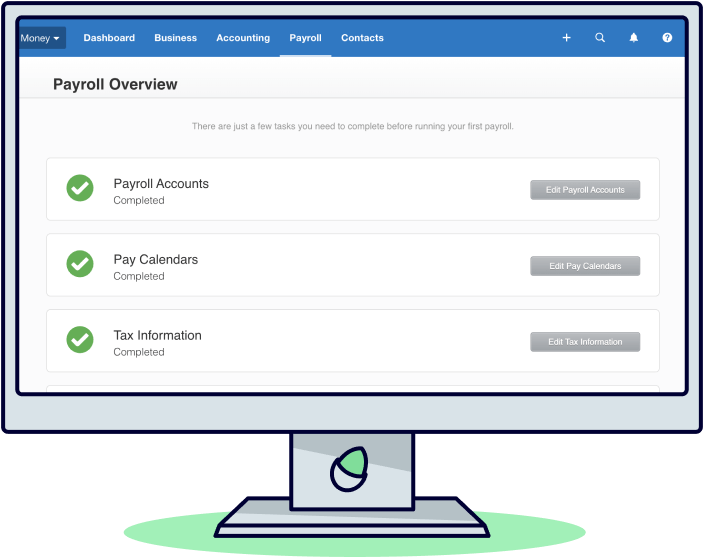Image resolution: width=704 pixels, height=558 pixels.
Task: Open the Business menu item
Action: point(175,38)
